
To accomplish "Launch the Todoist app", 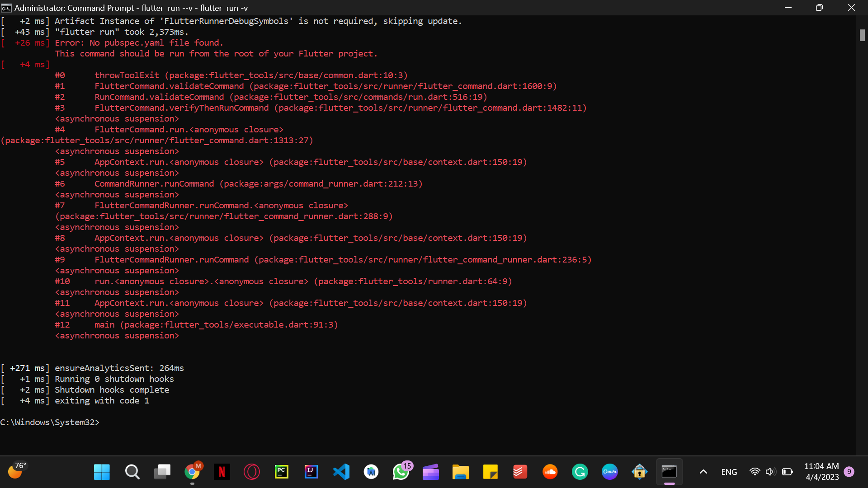I will click(520, 471).
